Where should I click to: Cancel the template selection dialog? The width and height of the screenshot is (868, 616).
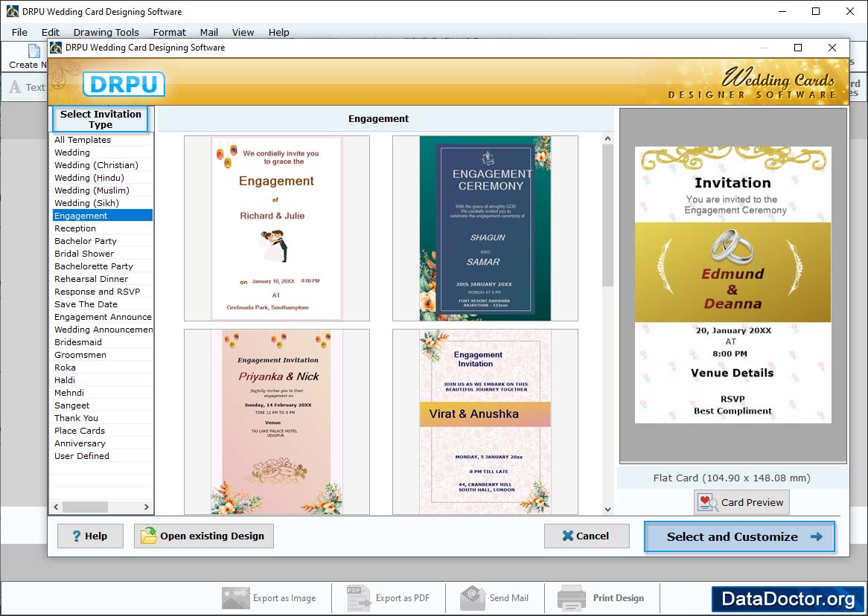(x=587, y=536)
